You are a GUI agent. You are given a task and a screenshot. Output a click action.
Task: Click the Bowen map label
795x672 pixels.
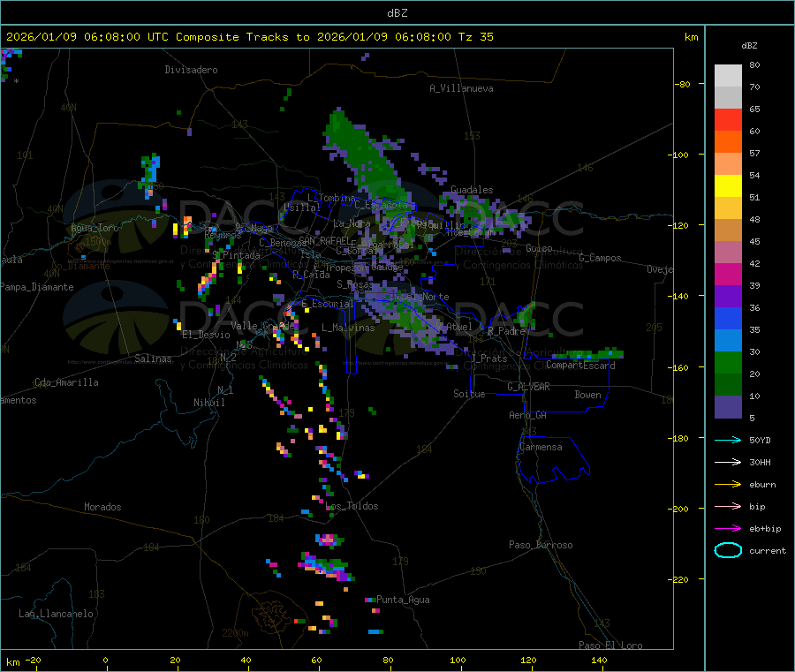(587, 395)
